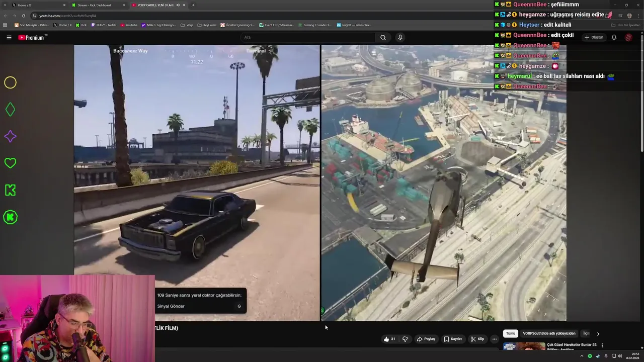Open the taskbar volume control

point(620,356)
